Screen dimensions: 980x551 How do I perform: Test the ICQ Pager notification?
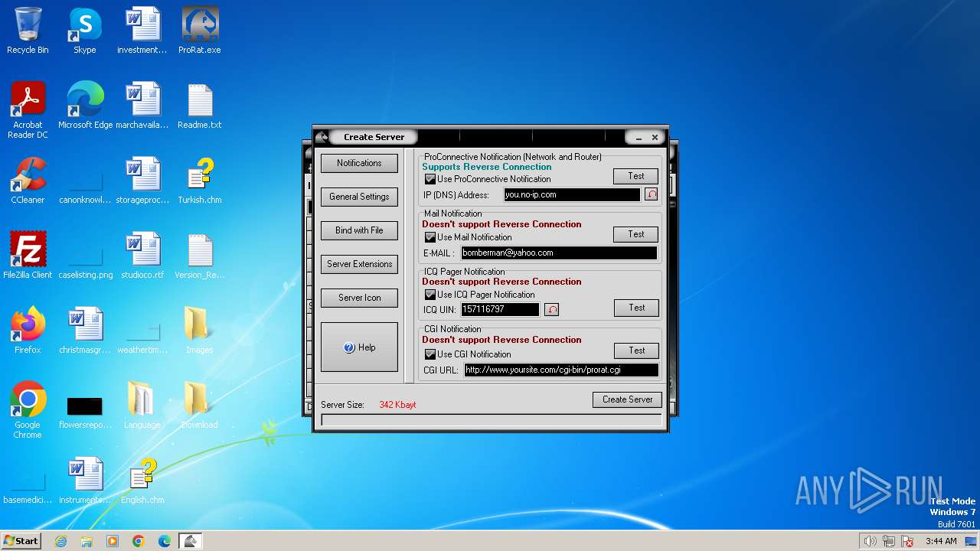click(x=636, y=308)
